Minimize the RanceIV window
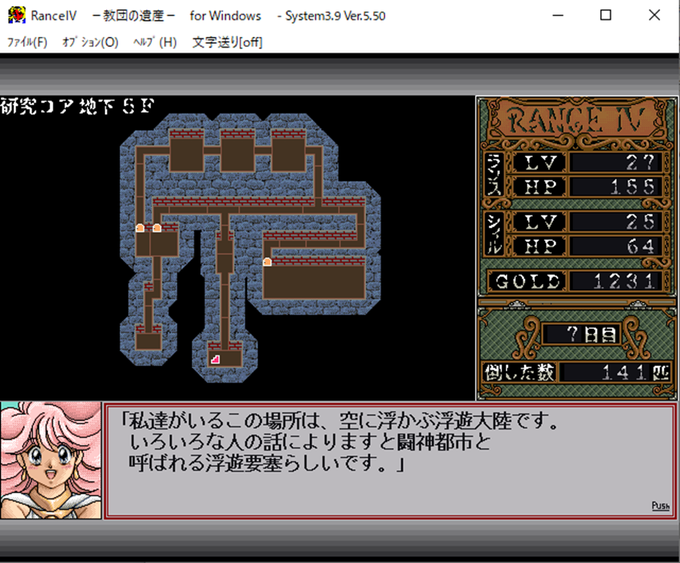Image resolution: width=680 pixels, height=563 pixels. click(558, 15)
